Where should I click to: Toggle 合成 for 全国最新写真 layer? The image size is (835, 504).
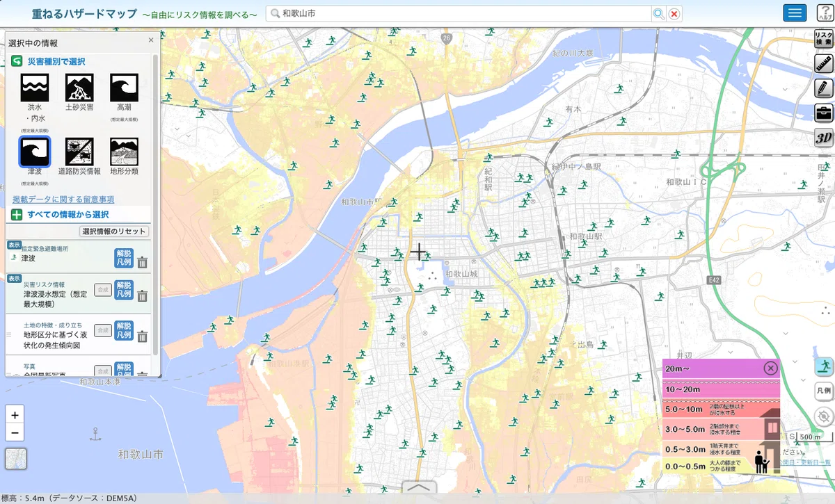[103, 371]
